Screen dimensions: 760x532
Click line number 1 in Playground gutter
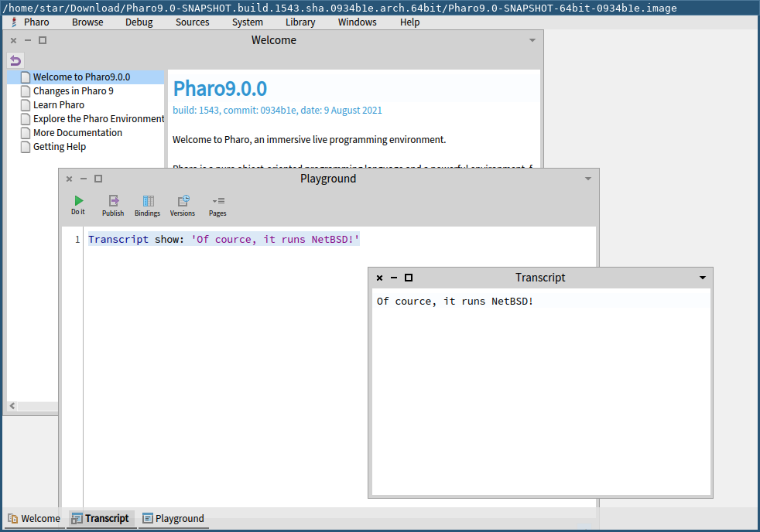tap(77, 240)
